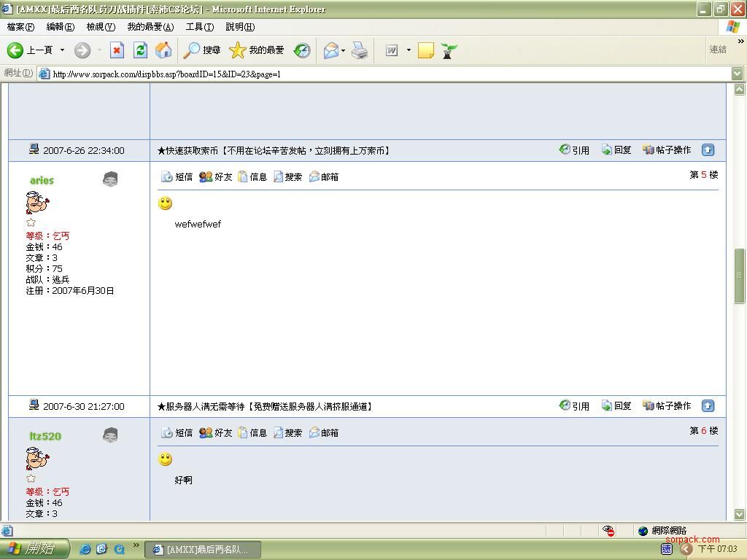
Task: Click the Refresh page icon
Action: [140, 50]
